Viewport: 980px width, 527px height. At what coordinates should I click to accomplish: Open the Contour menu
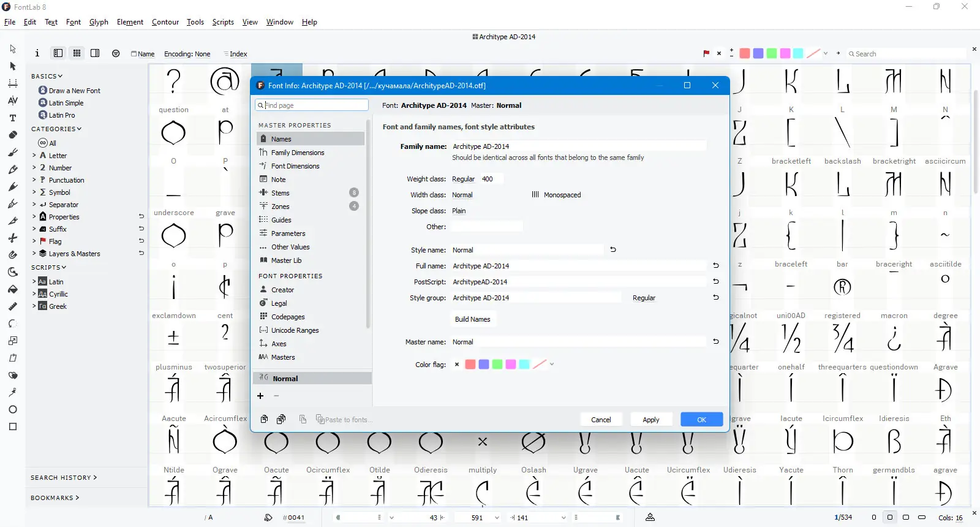coord(165,22)
